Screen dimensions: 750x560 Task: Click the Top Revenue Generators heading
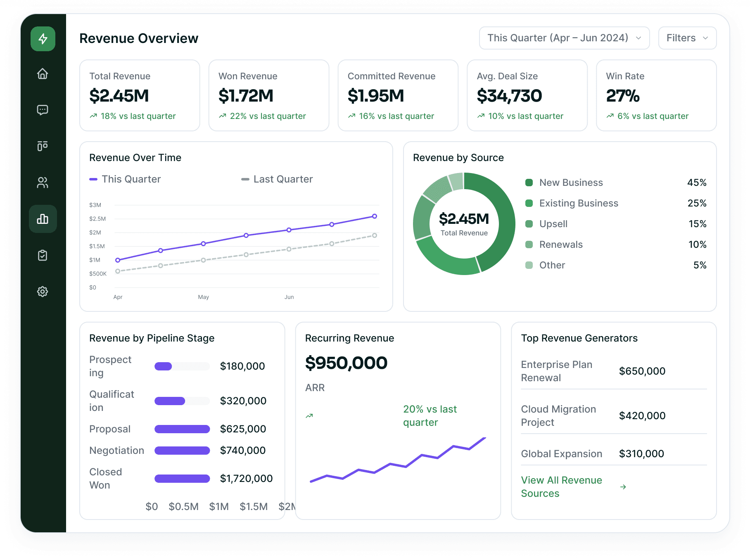click(579, 338)
